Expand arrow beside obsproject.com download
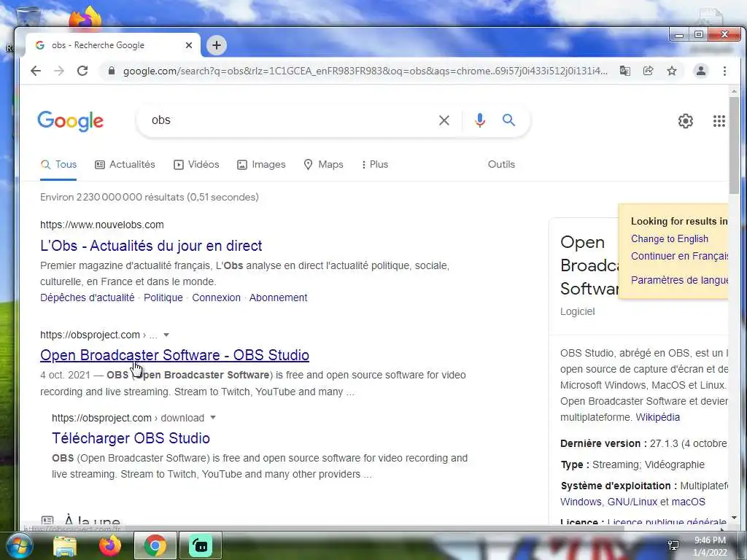The width and height of the screenshot is (747, 560). [213, 418]
